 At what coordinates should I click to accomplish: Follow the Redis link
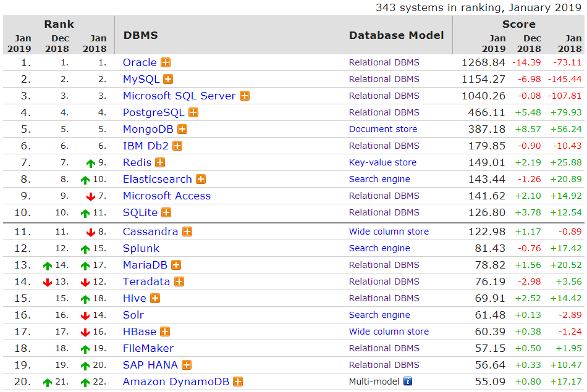pyautogui.click(x=137, y=163)
